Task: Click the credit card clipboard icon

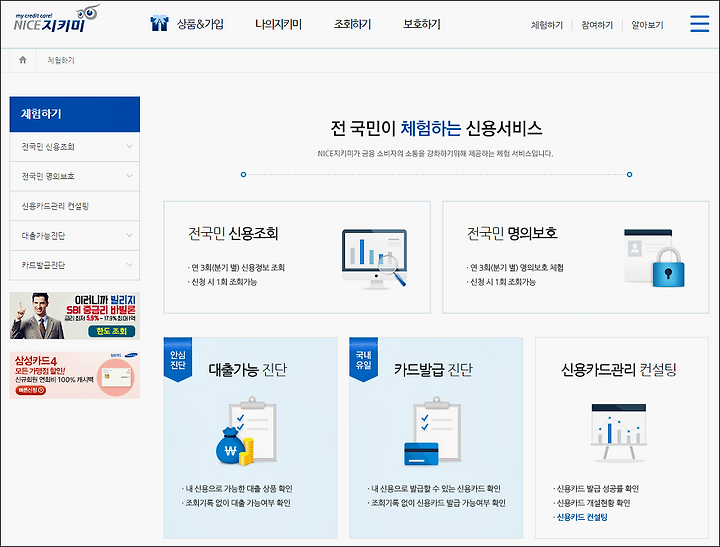Action: [432, 431]
